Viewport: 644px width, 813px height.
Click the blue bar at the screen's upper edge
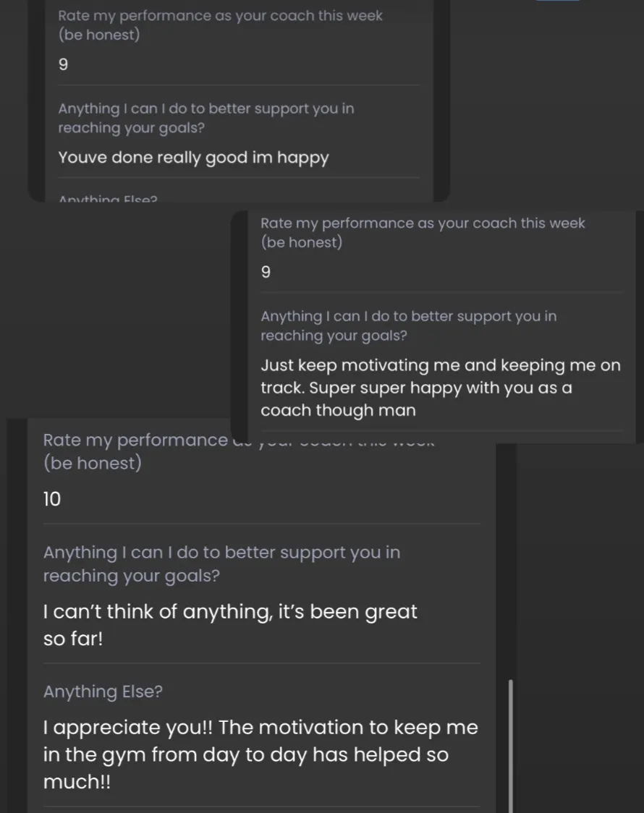(x=557, y=1)
